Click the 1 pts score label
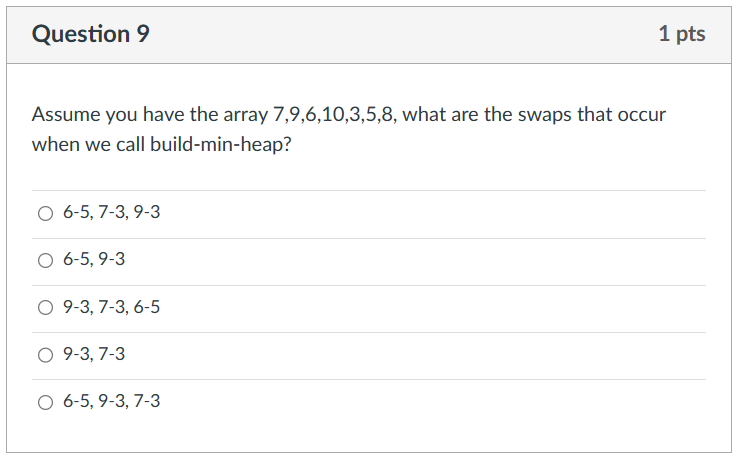This screenshot has width=752, height=462. tap(682, 34)
